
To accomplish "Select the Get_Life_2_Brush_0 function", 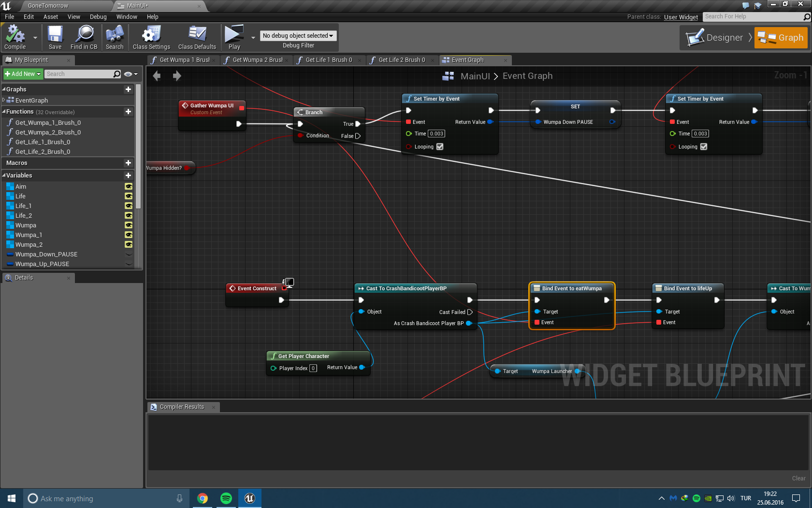I will (43, 151).
